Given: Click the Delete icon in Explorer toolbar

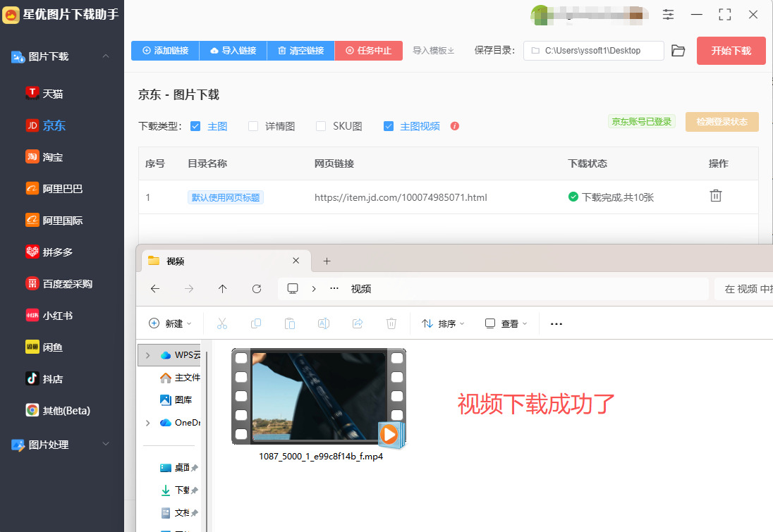Looking at the screenshot, I should 391,323.
